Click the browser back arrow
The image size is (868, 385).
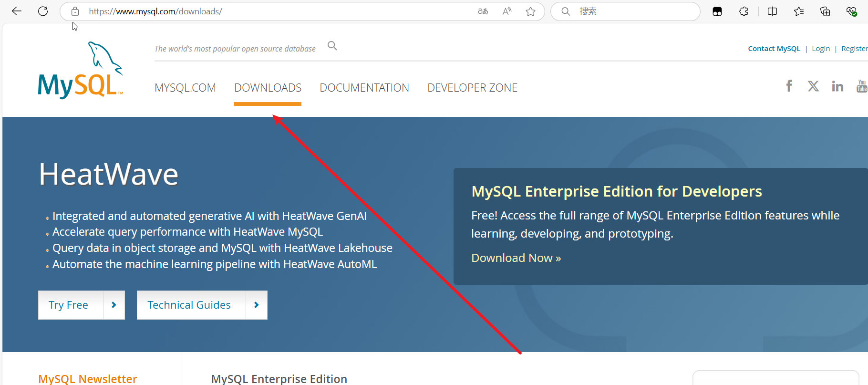17,11
